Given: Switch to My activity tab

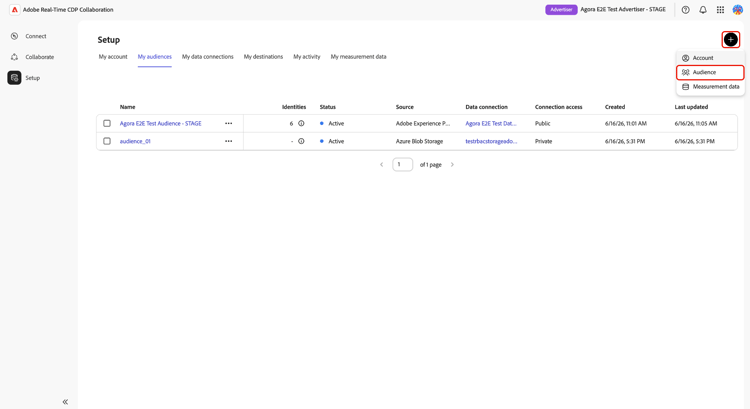Looking at the screenshot, I should [307, 56].
